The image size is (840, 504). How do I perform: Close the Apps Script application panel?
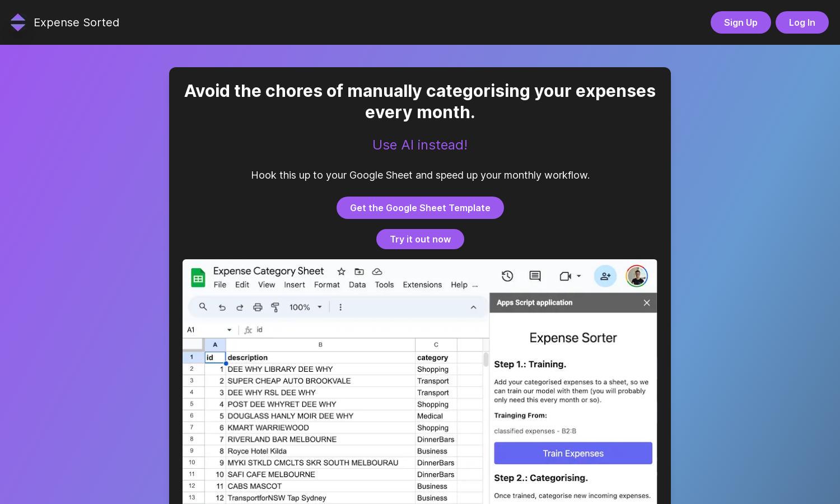pos(647,302)
